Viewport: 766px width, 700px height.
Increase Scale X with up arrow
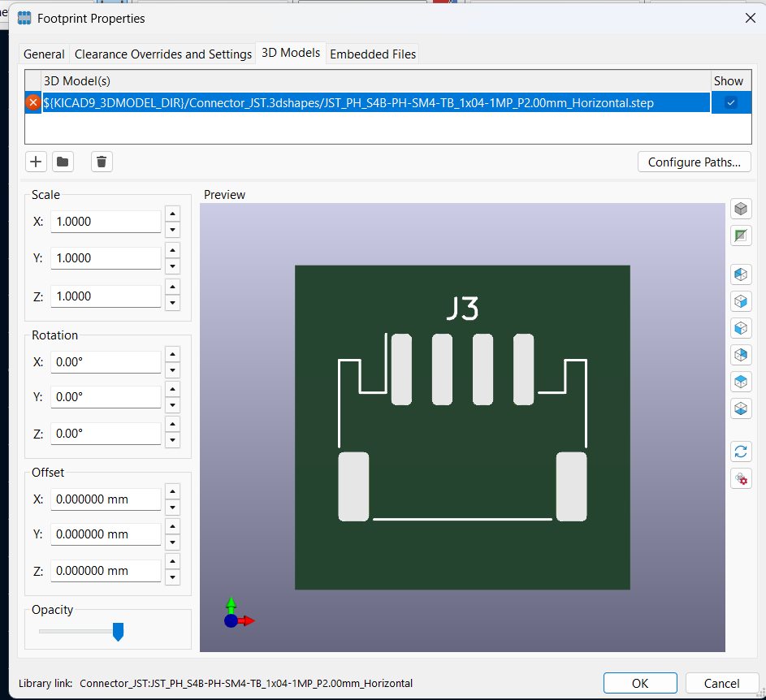pos(172,214)
